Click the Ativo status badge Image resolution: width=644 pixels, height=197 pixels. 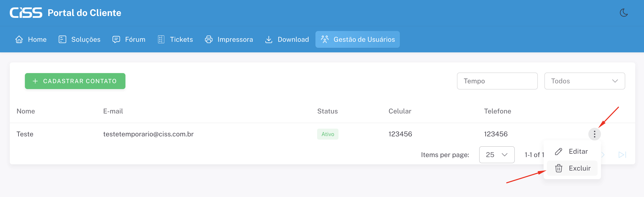pos(328,134)
